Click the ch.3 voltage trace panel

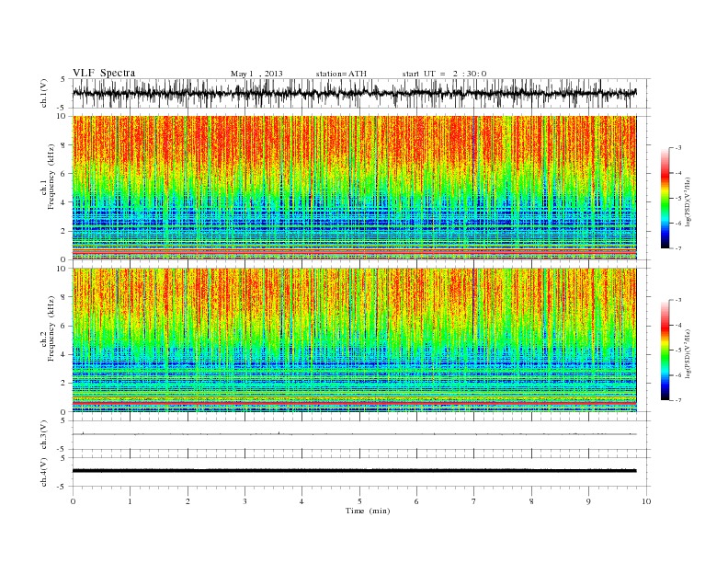click(361, 434)
